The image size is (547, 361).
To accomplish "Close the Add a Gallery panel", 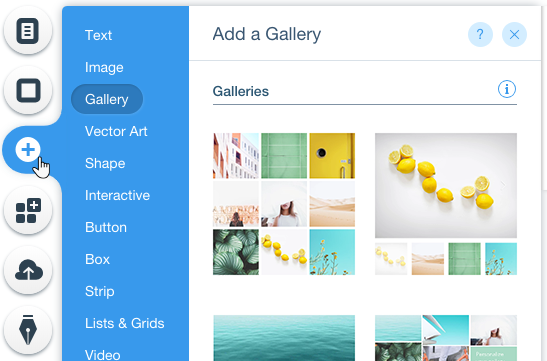I will click(x=514, y=35).
